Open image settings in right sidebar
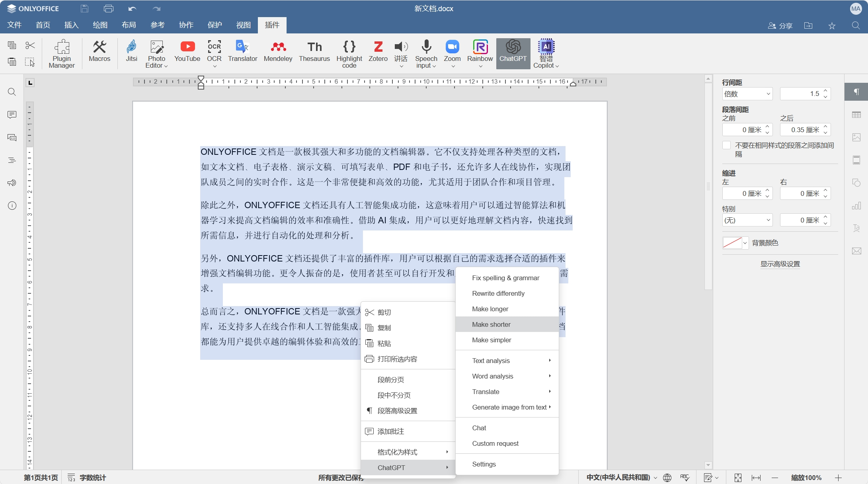 point(856,137)
